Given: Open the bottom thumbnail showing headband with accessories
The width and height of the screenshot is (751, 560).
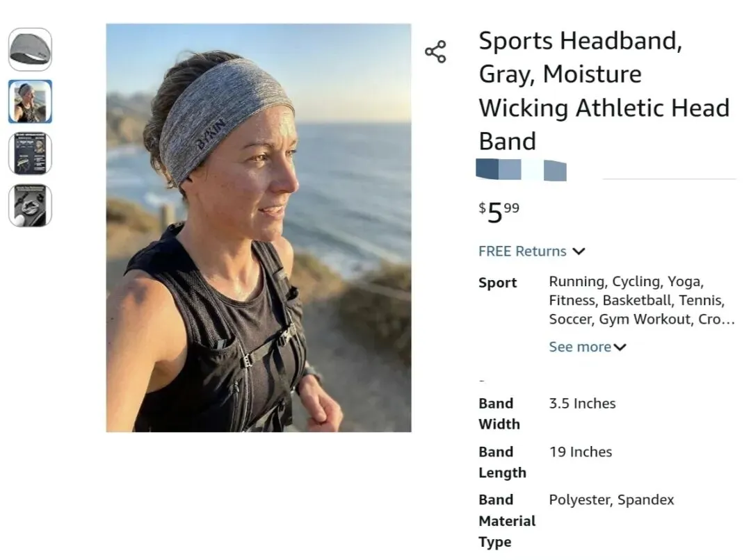Looking at the screenshot, I should [30, 206].
